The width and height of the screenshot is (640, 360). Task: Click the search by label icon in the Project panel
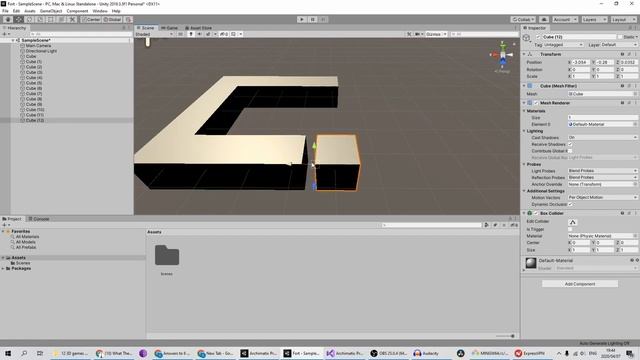(495, 225)
